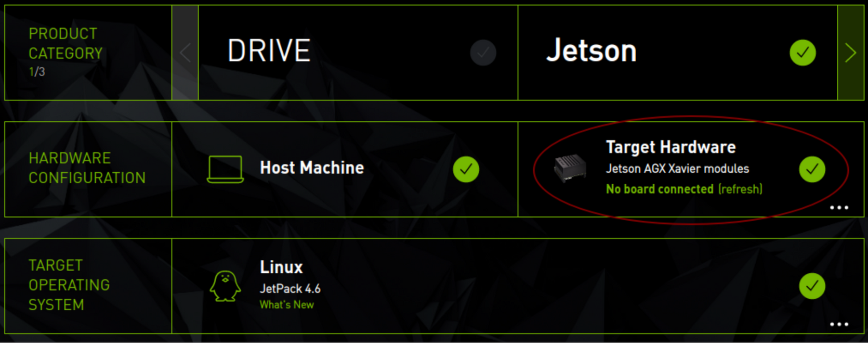
Task: Click the Host Machine laptop icon
Action: point(225,169)
